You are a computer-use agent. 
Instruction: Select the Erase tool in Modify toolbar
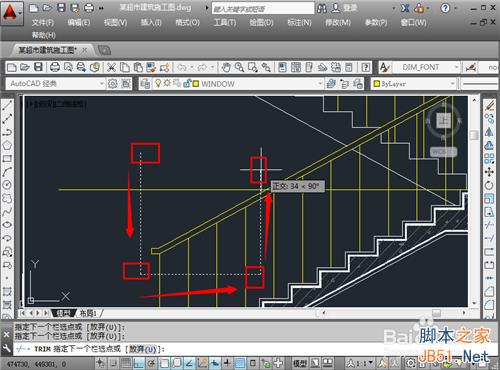tap(489, 105)
